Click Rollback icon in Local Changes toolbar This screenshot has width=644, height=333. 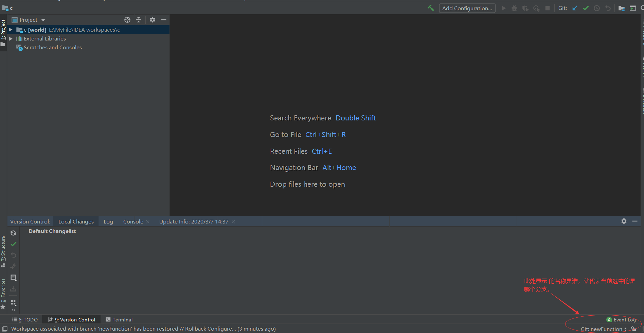(13, 255)
